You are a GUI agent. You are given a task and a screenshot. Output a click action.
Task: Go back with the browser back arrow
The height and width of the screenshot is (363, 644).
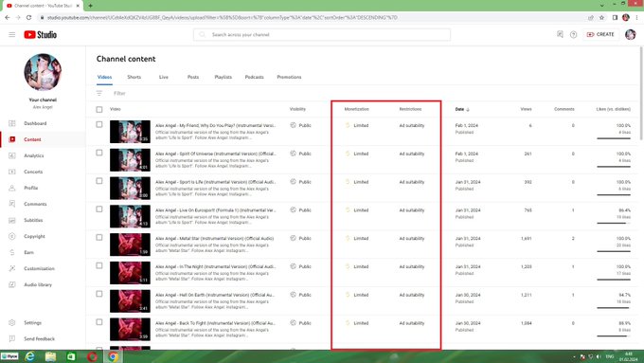[8, 17]
